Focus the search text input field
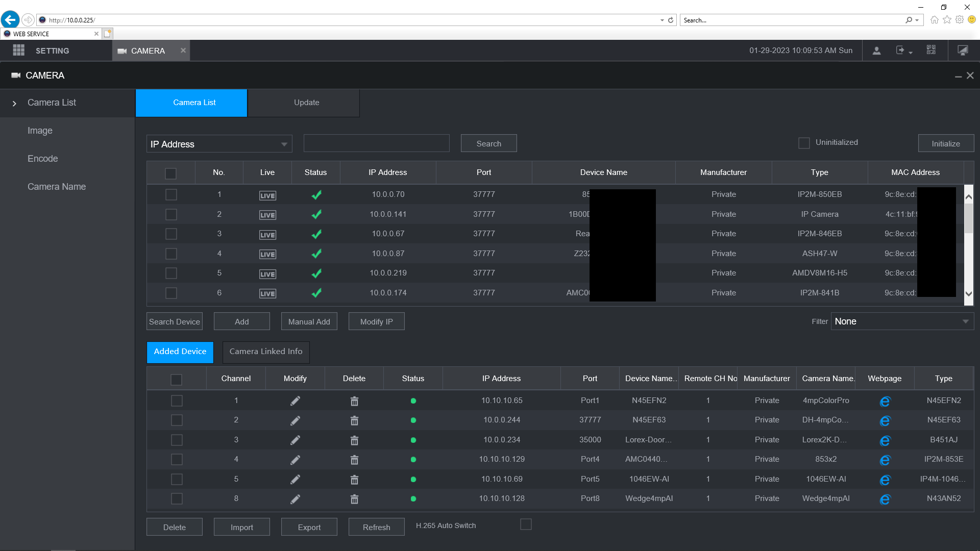Screen dimensions: 980x551 377,143
